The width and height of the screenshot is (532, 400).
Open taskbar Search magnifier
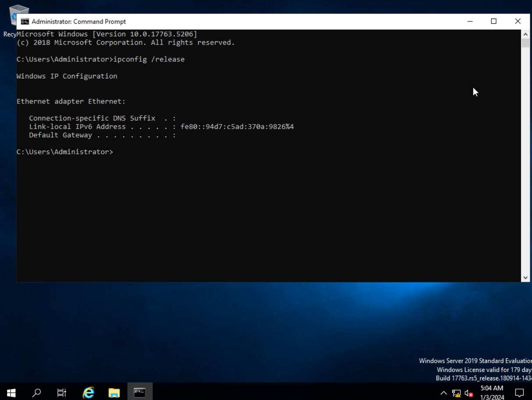37,392
